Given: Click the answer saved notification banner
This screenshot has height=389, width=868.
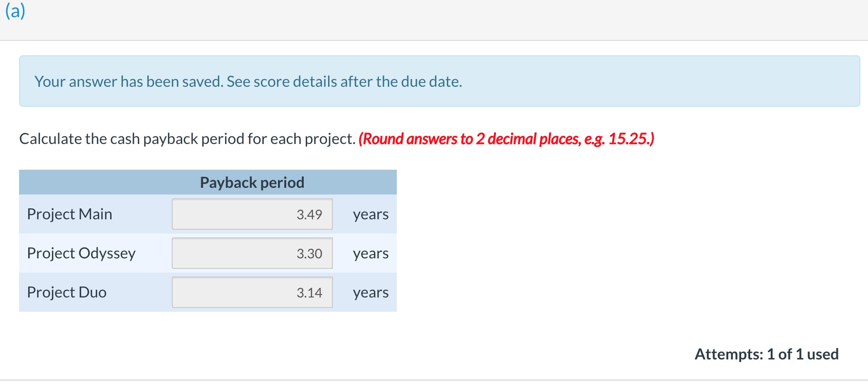Looking at the screenshot, I should (434, 81).
